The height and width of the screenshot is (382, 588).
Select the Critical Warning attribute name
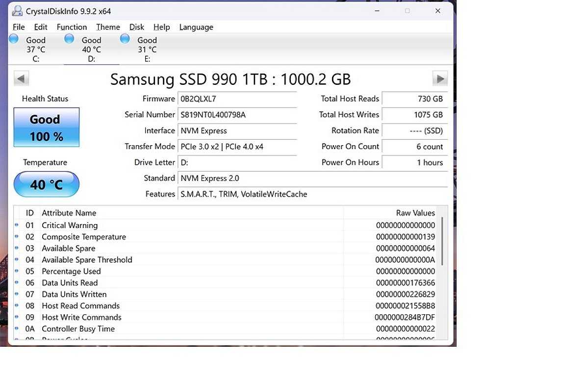click(x=70, y=225)
